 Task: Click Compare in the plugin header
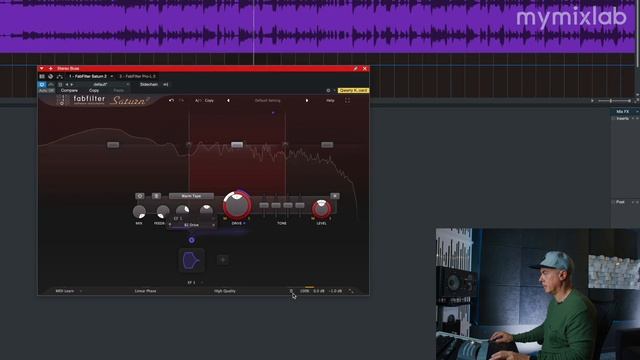point(69,90)
